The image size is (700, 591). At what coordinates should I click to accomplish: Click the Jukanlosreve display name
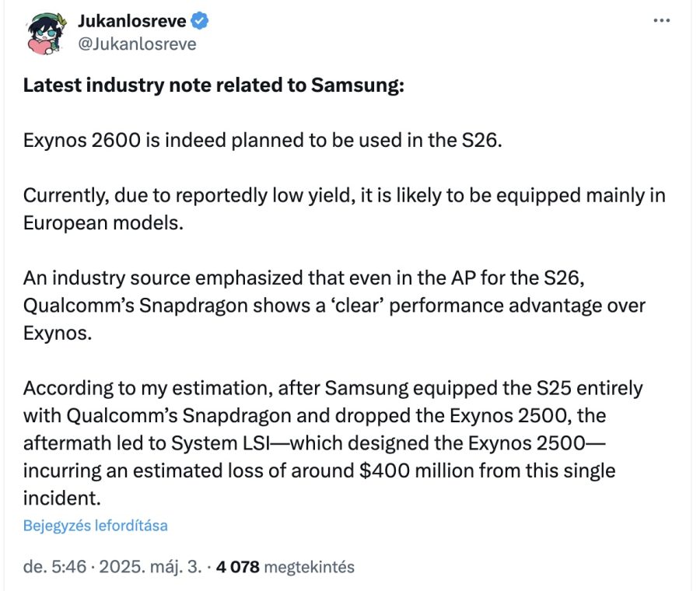[137, 21]
